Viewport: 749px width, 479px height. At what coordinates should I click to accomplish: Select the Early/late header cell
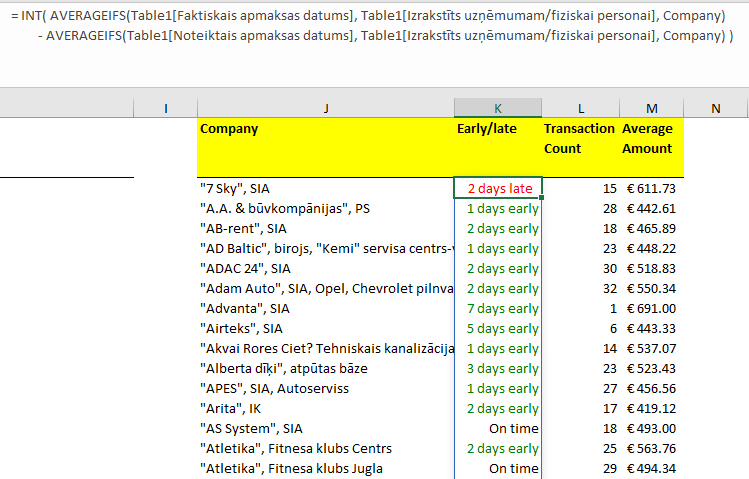[498, 148]
